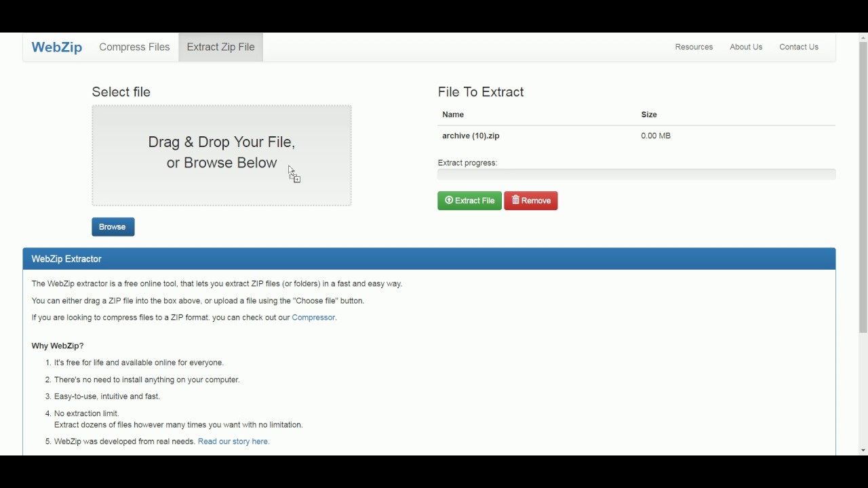The width and height of the screenshot is (868, 488).
Task: Click the File To Extract heading
Action: 481,92
